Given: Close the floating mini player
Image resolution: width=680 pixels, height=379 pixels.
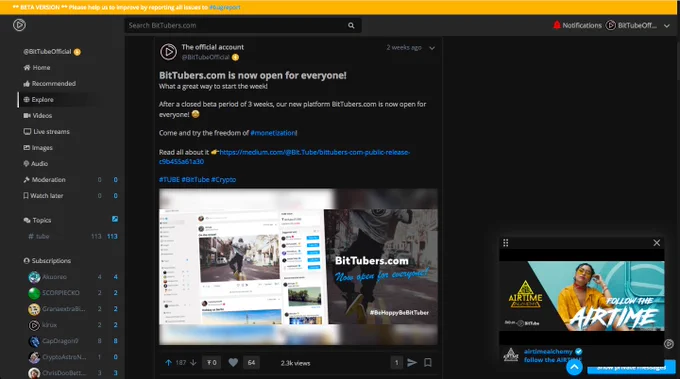Looking at the screenshot, I should point(657,243).
